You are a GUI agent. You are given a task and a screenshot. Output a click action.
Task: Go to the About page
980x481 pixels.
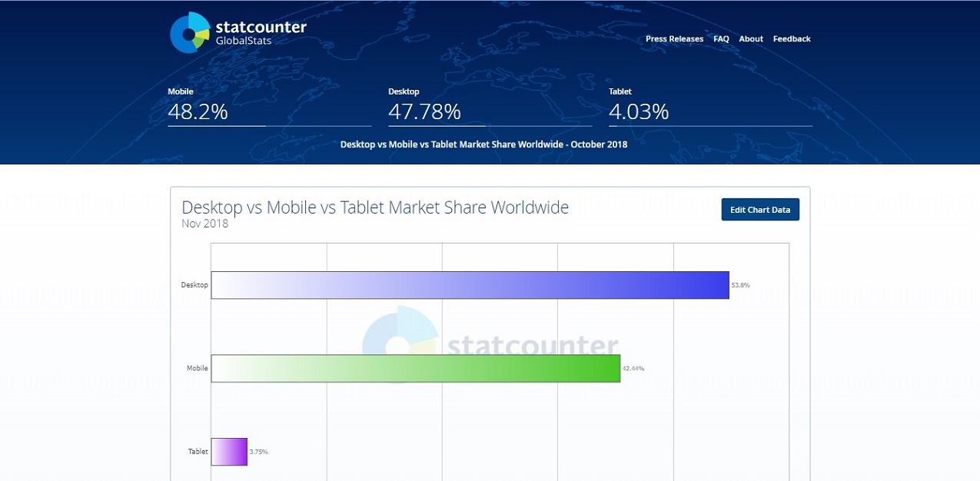pyautogui.click(x=751, y=39)
